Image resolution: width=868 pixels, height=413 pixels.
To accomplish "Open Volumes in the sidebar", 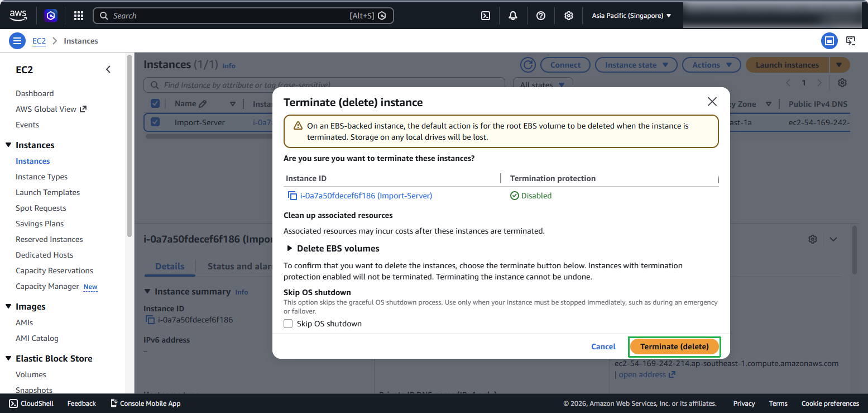I will point(31,374).
